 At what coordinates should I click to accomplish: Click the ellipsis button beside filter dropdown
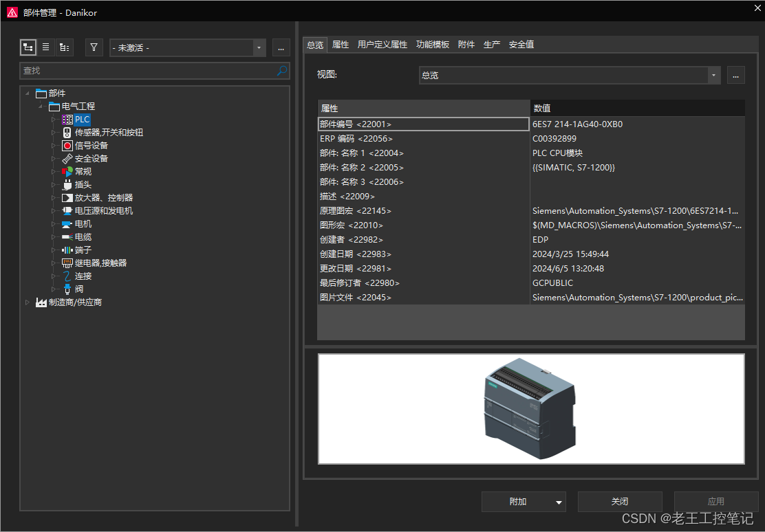281,48
